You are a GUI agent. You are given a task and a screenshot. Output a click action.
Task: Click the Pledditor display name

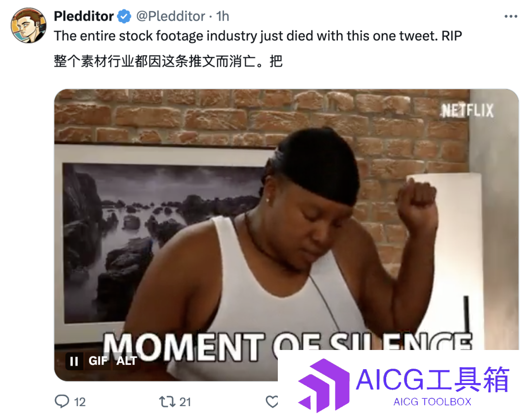(x=84, y=16)
